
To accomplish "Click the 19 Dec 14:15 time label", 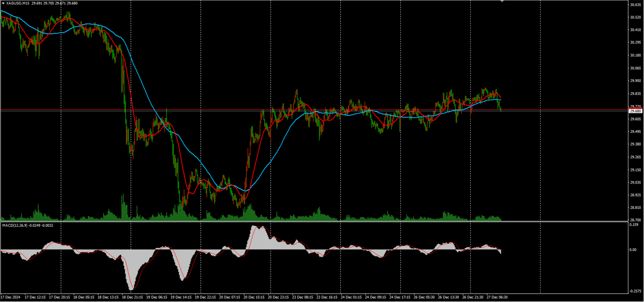I will point(181,297).
